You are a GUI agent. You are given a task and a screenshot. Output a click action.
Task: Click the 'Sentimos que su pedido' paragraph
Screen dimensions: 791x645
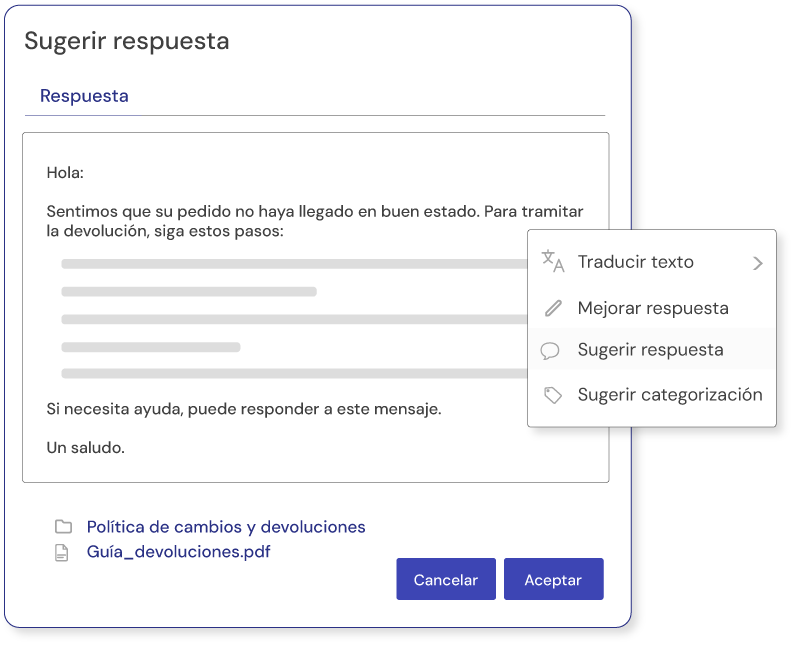click(x=315, y=221)
